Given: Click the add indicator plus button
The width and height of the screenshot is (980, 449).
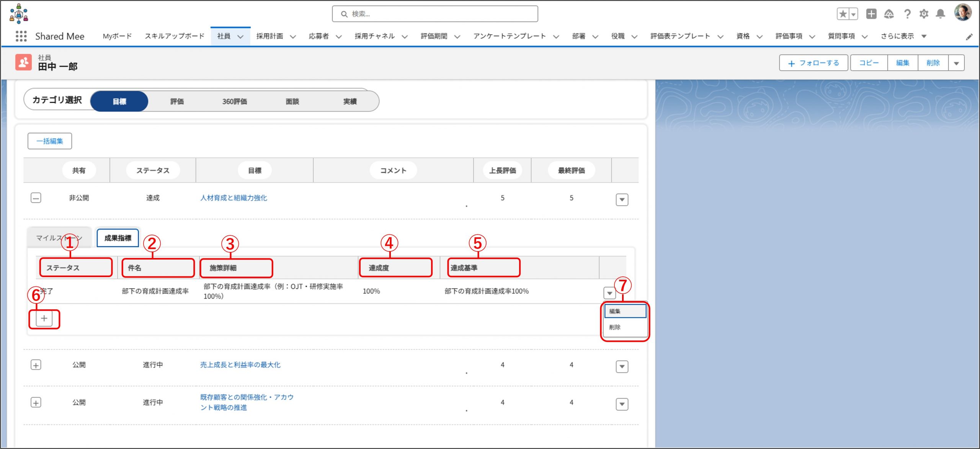Looking at the screenshot, I should [x=44, y=318].
